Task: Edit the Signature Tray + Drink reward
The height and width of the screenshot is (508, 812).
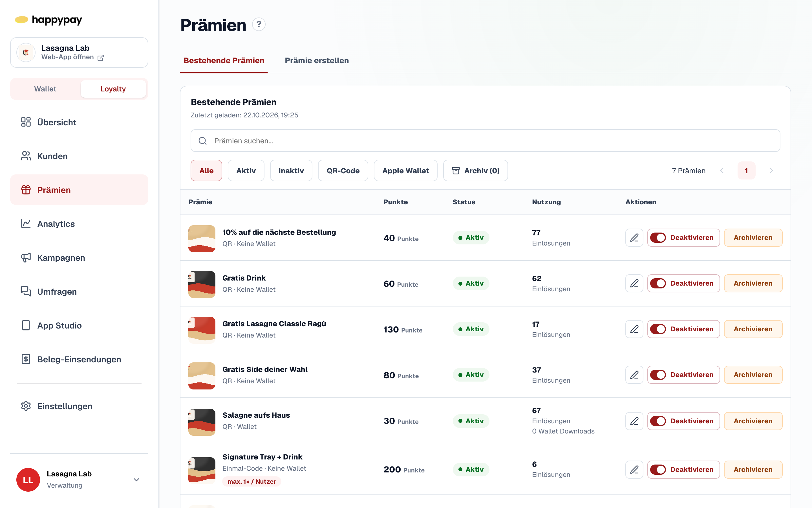Action: pyautogui.click(x=634, y=469)
